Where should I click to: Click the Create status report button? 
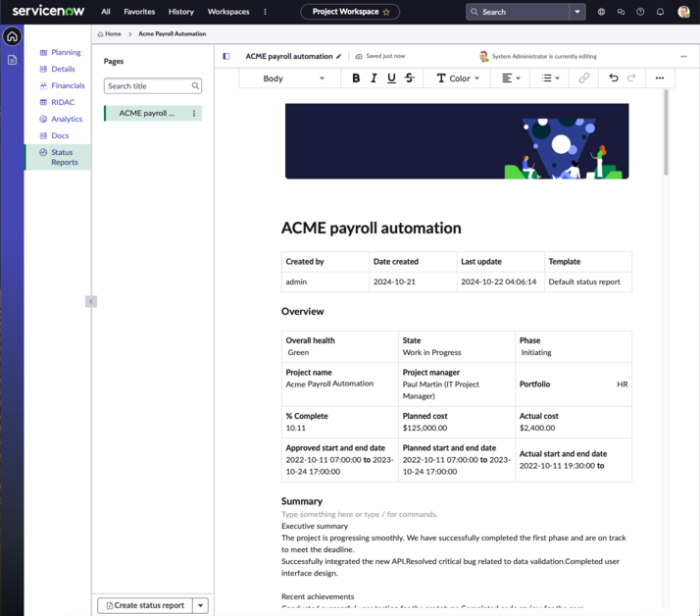coord(145,605)
